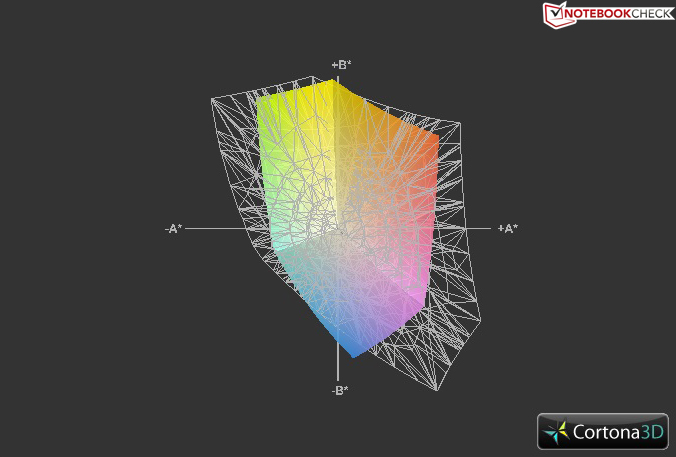The image size is (676, 457).
Task: Click the +A* axis label
Action: click(x=508, y=228)
